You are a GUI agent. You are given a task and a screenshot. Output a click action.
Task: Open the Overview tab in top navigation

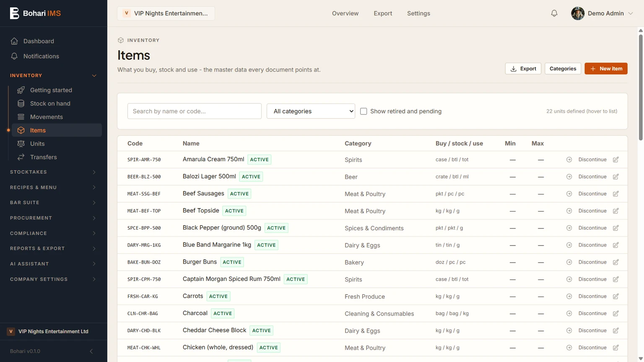tap(345, 13)
